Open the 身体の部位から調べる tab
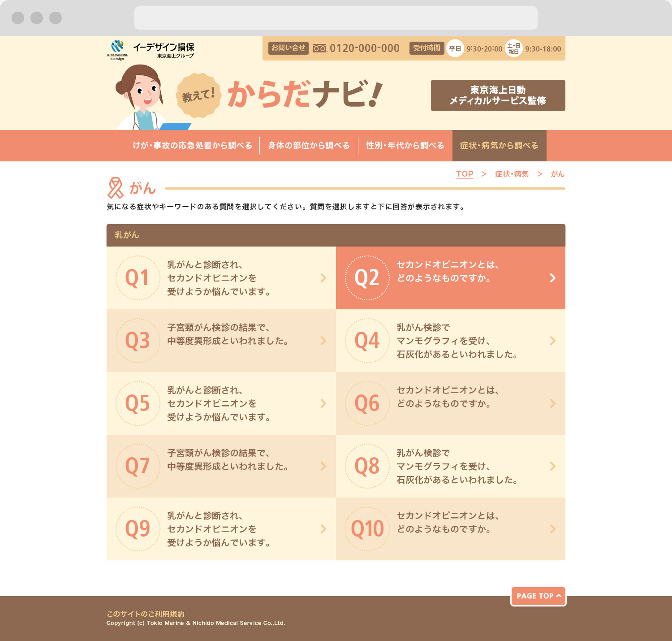Image resolution: width=672 pixels, height=641 pixels. click(309, 146)
